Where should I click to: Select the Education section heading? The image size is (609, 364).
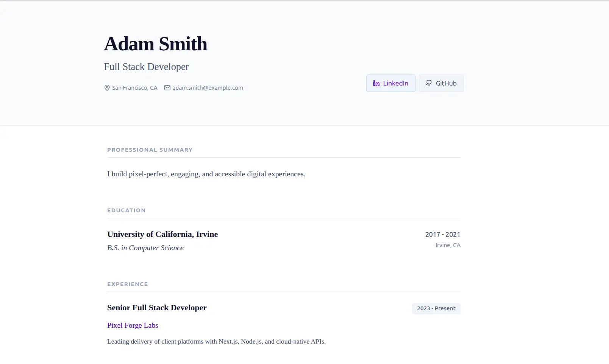click(x=126, y=210)
